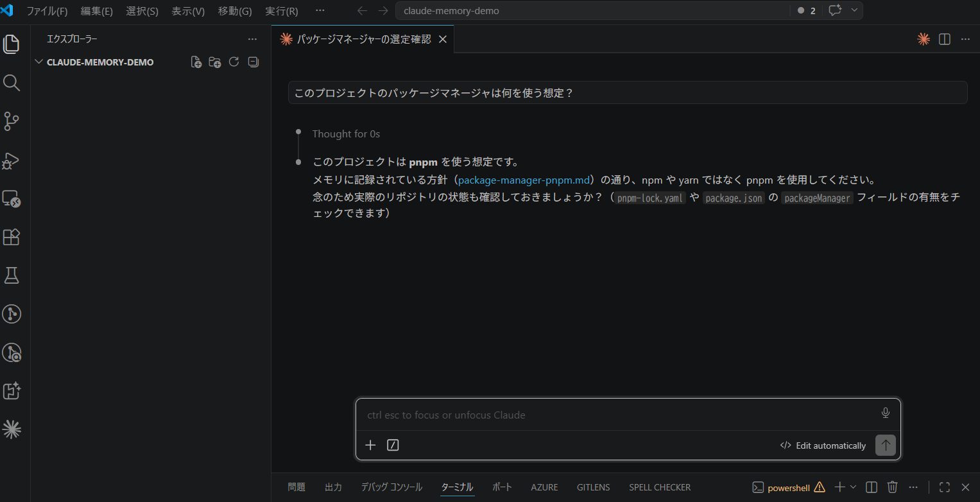Open the slash commands menu

coord(393,445)
